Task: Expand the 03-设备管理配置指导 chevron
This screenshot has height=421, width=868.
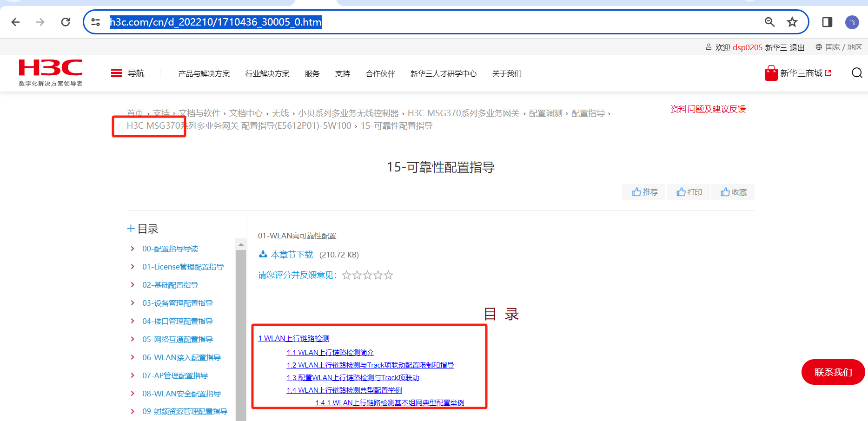Action: pos(133,303)
